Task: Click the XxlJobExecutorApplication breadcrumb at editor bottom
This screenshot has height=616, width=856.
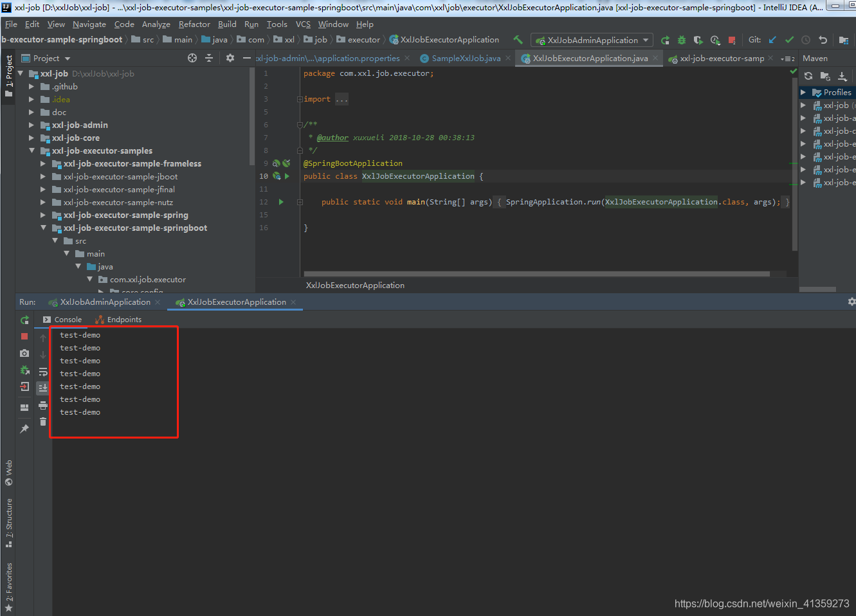Action: pyautogui.click(x=355, y=285)
